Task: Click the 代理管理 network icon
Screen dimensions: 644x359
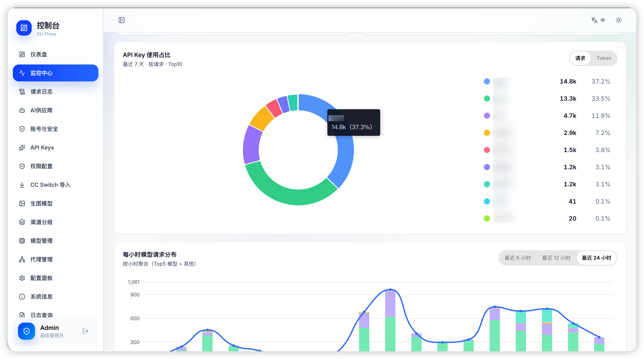Action: tap(22, 259)
